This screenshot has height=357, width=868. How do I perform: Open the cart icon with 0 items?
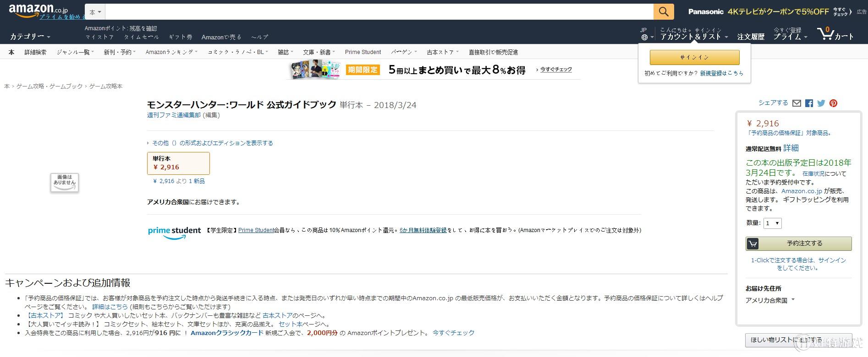tap(835, 34)
